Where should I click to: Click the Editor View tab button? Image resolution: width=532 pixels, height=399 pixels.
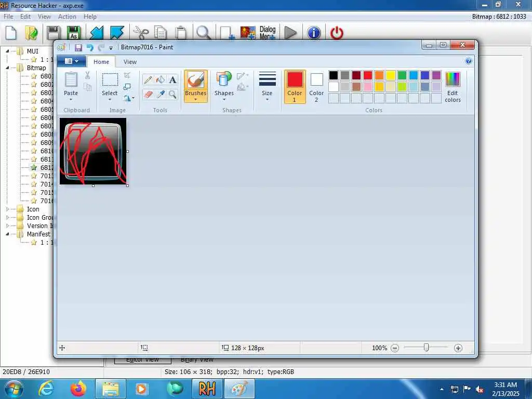pyautogui.click(x=142, y=360)
